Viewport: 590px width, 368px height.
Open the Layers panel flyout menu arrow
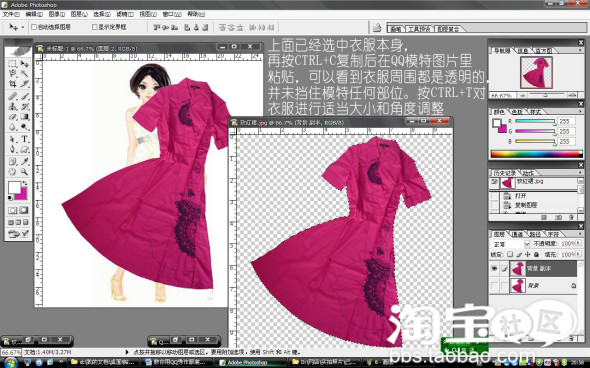click(x=580, y=234)
